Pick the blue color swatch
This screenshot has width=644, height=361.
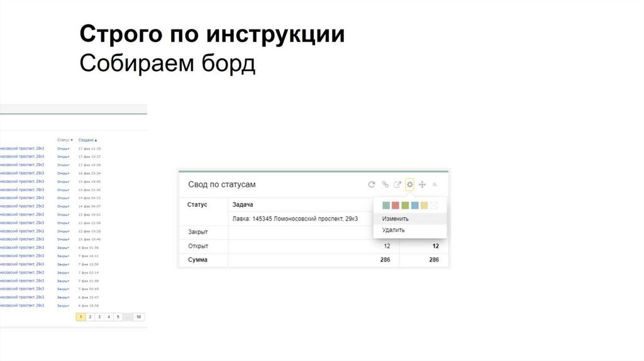tap(415, 205)
